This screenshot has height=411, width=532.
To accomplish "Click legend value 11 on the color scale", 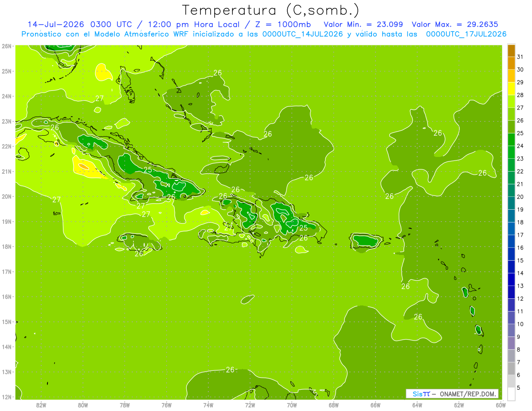I will [520, 311].
